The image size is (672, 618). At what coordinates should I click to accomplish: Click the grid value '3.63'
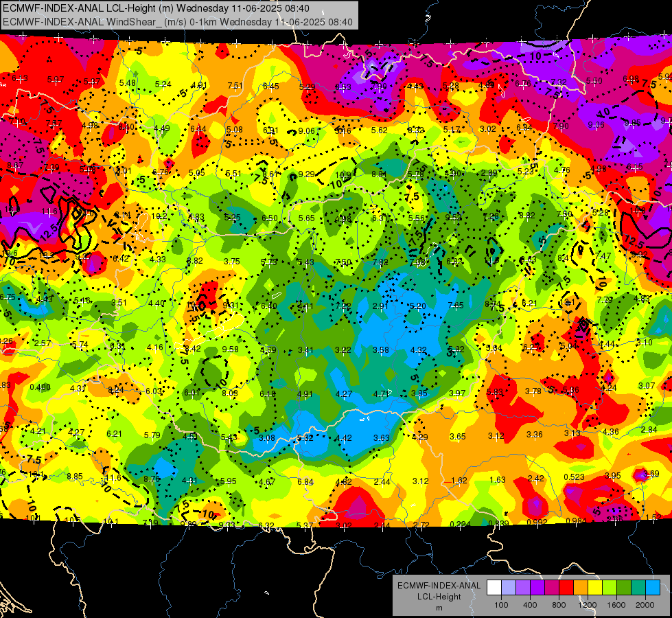[x=382, y=437]
